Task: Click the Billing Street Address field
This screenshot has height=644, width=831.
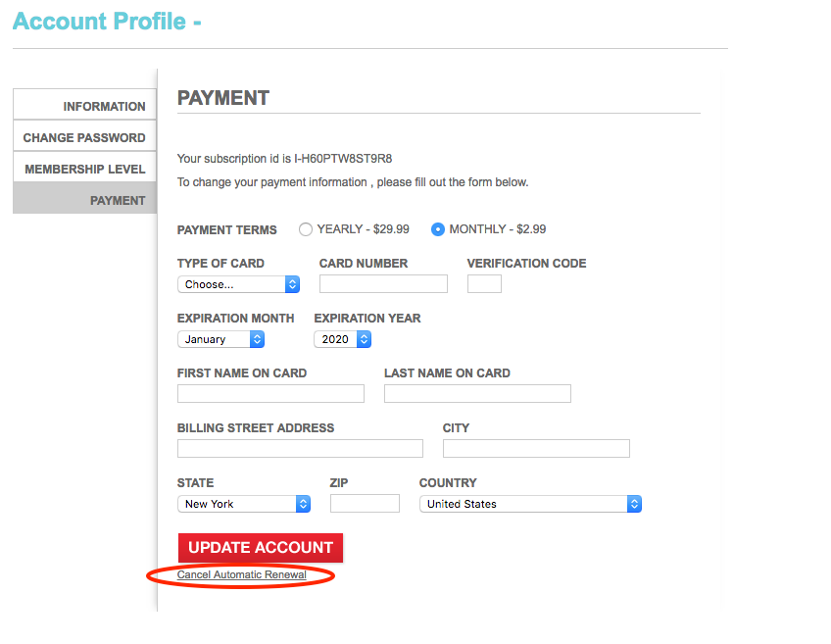Action: tap(300, 449)
